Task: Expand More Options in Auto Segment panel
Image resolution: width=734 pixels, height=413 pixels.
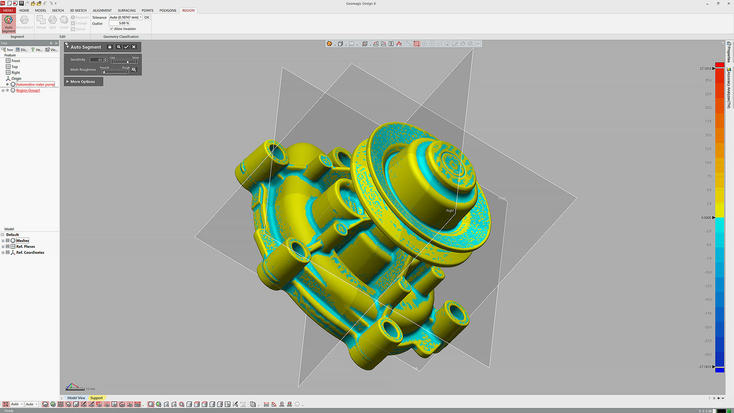Action: point(83,81)
